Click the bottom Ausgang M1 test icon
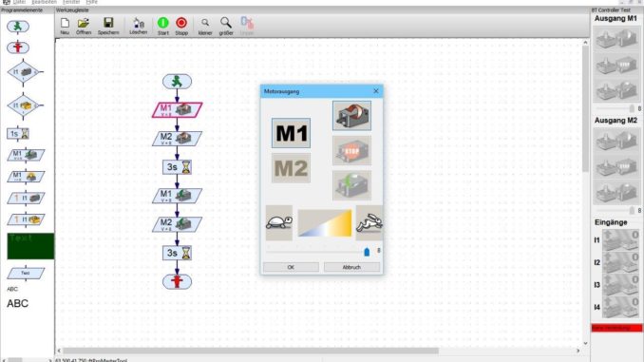Viewport: 644px width, 362px height. point(616,89)
